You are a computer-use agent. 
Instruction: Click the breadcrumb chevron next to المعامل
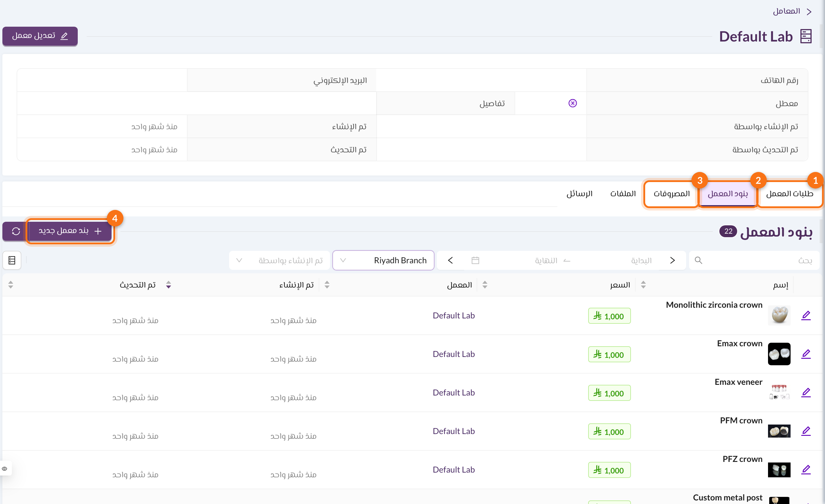[809, 12]
